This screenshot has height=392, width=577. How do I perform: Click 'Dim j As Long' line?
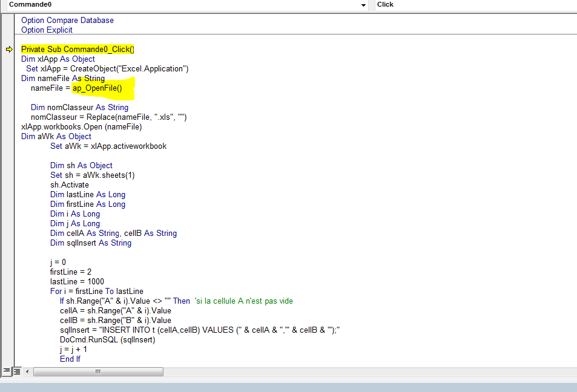tap(75, 224)
